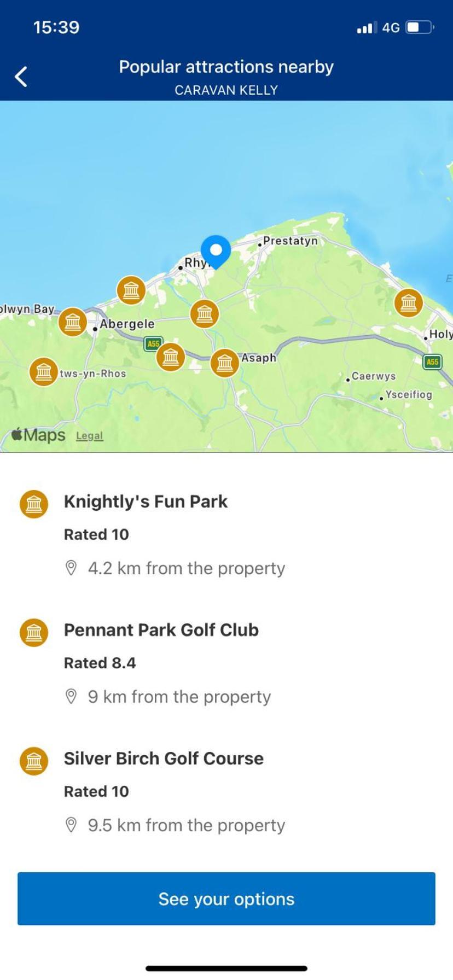Tap the distance pin next to 4.2 km
The height and width of the screenshot is (980, 453).
point(71,568)
